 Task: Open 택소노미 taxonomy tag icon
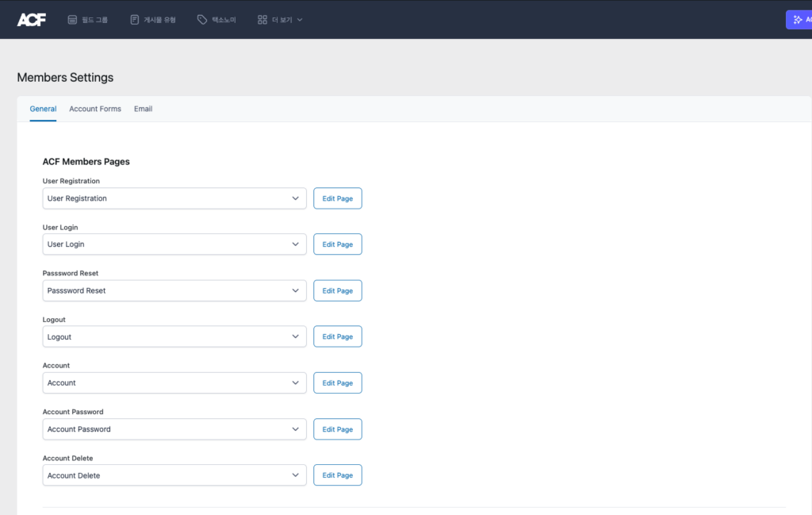point(202,19)
